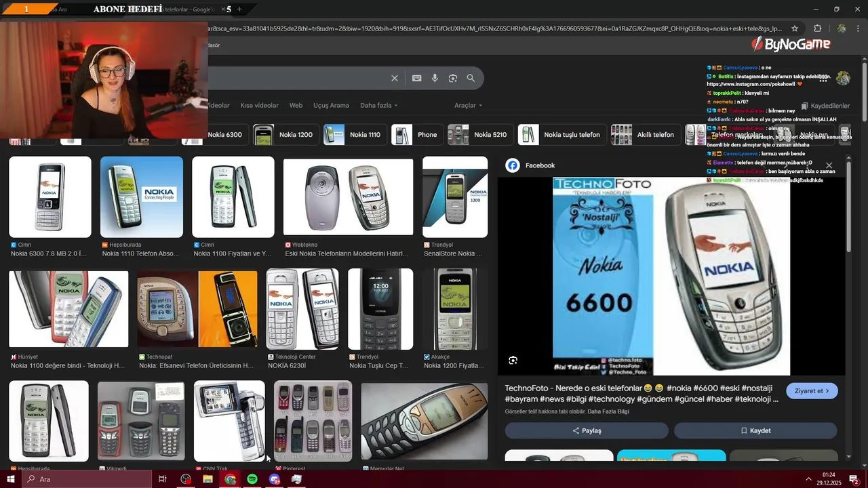Open Hürriyet Nokia 1100 image
Viewport: 868px width, 488px height.
68,309
